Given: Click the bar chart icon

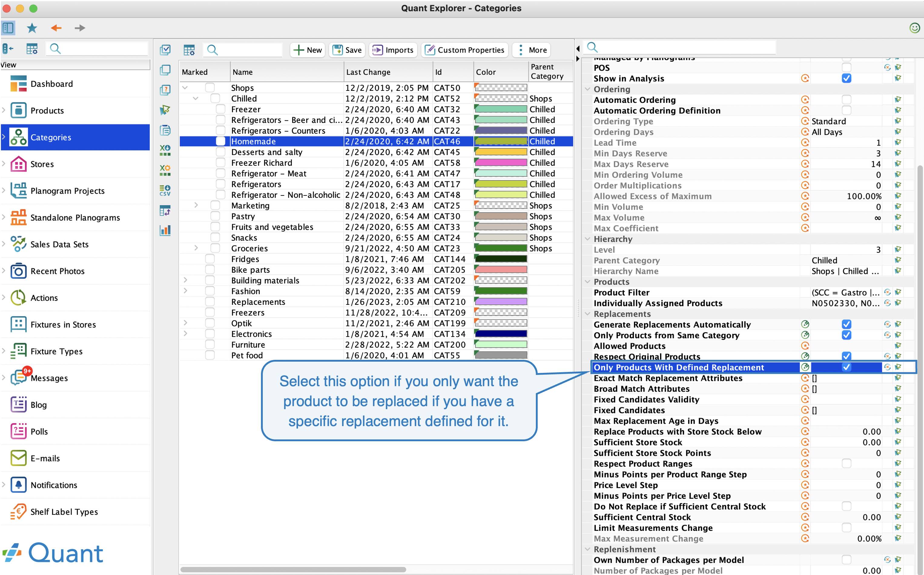Looking at the screenshot, I should 165,230.
